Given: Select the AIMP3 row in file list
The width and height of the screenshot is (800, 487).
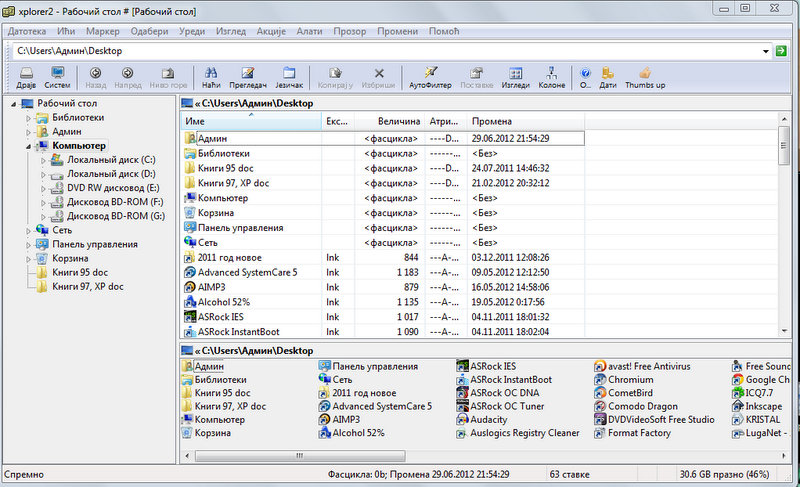Looking at the screenshot, I should [x=383, y=287].
